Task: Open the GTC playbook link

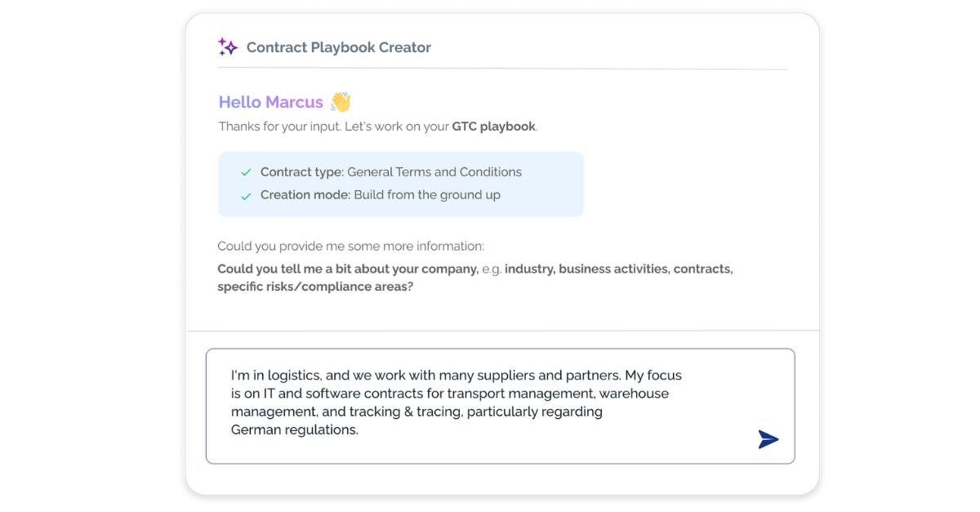Action: click(x=493, y=127)
